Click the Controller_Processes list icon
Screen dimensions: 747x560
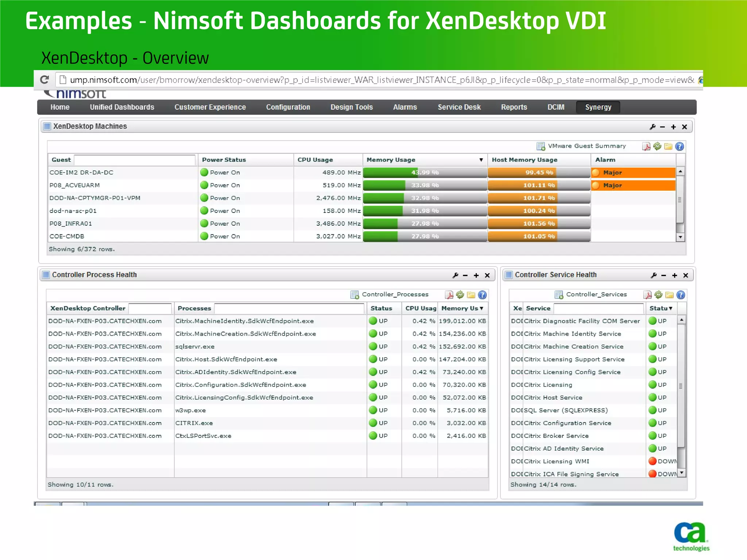(355, 295)
